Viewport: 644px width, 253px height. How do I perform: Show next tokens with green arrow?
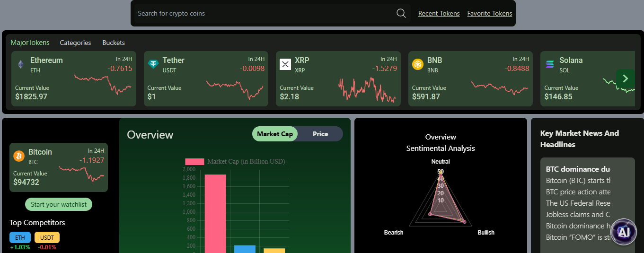click(x=625, y=79)
